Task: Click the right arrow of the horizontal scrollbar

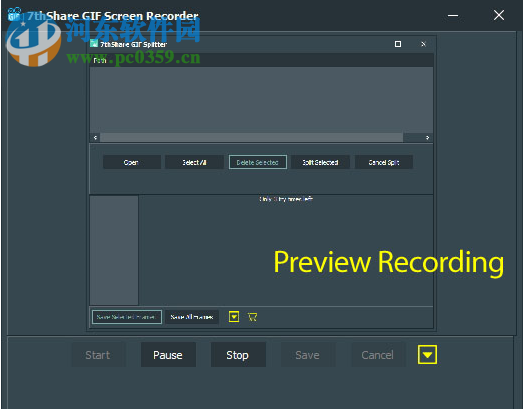Action: click(x=427, y=137)
